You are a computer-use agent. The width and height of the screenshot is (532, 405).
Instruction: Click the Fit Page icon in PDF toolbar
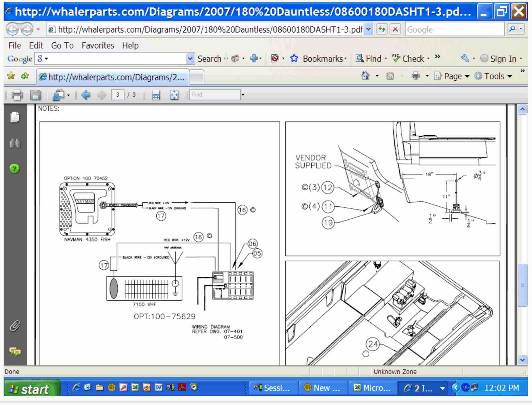(x=174, y=95)
